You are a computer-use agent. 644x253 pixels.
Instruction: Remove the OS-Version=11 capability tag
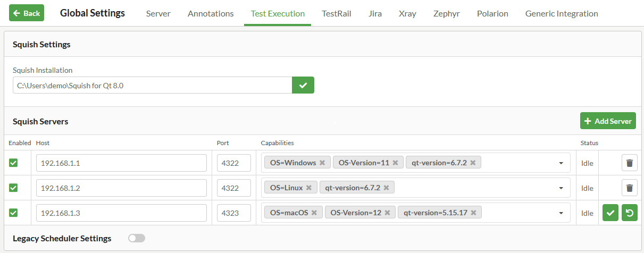click(x=395, y=163)
